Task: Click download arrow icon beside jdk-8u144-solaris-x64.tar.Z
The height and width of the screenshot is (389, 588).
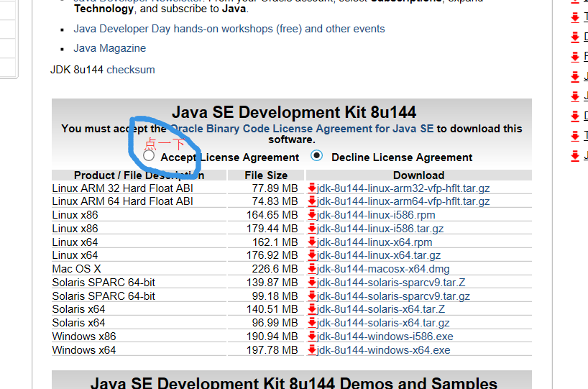Action: tap(312, 309)
